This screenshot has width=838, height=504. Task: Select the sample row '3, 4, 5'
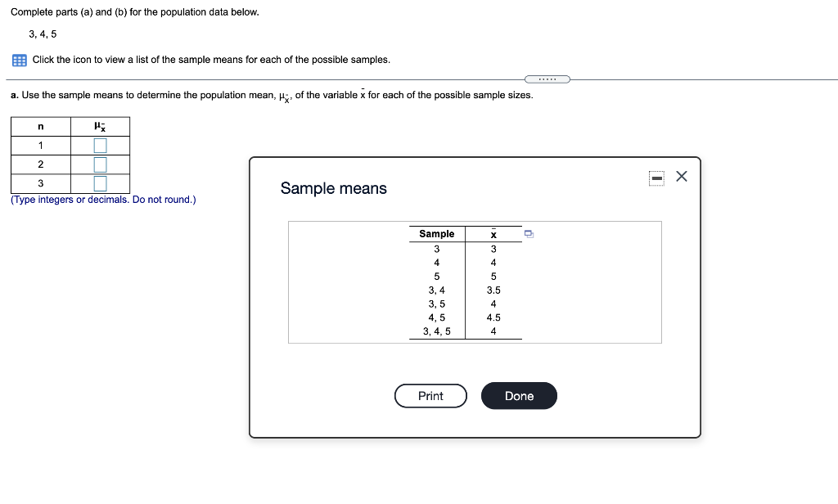pos(436,331)
